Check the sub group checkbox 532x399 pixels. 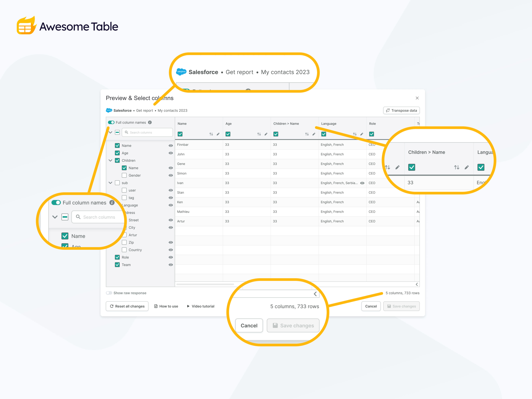[117, 183]
